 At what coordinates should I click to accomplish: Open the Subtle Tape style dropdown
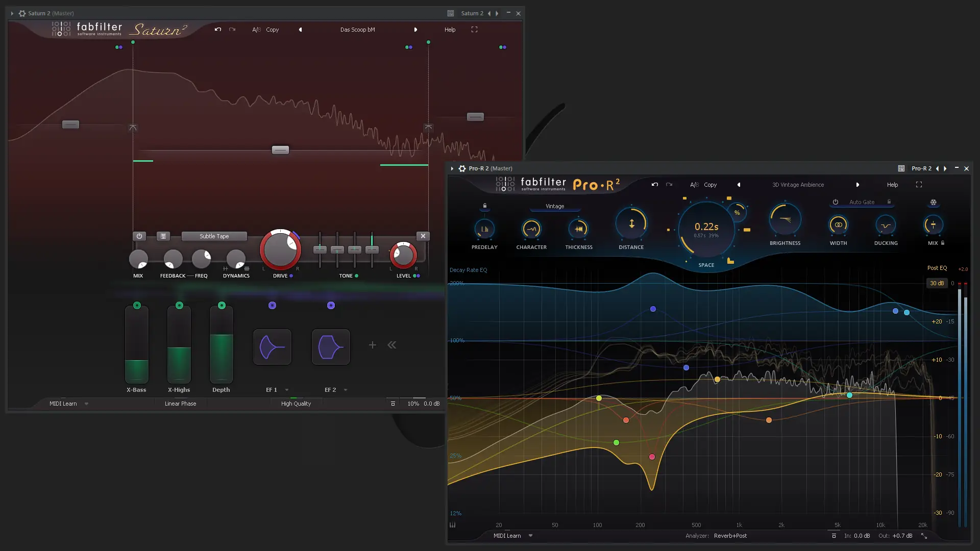click(x=214, y=236)
